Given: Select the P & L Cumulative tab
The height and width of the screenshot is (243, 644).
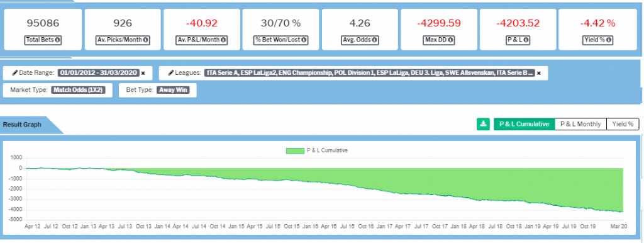Looking at the screenshot, I should (x=524, y=124).
